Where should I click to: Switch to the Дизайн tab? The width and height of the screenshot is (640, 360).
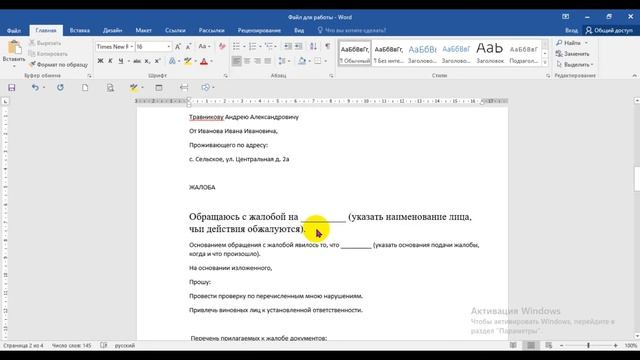coord(112,30)
